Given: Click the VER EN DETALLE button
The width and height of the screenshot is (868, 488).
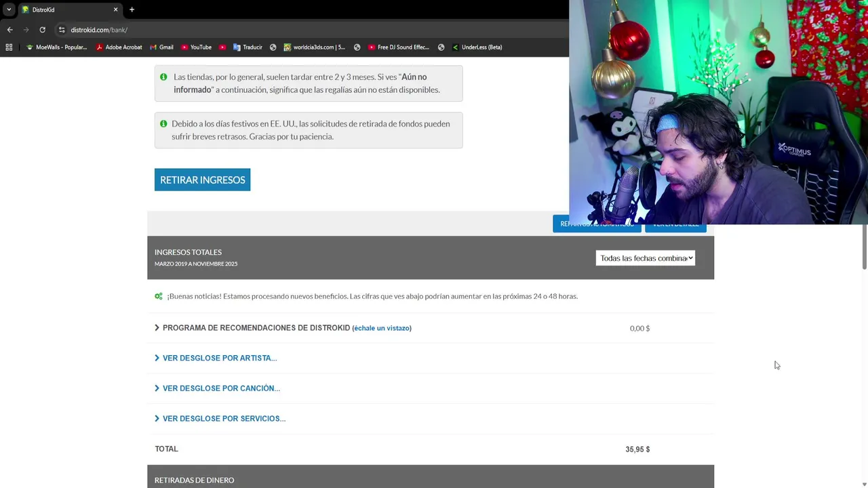Looking at the screenshot, I should point(675,224).
